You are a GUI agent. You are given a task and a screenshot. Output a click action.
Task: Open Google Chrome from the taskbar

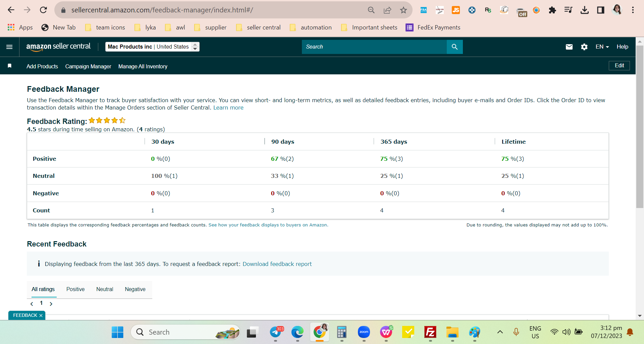coord(320,332)
